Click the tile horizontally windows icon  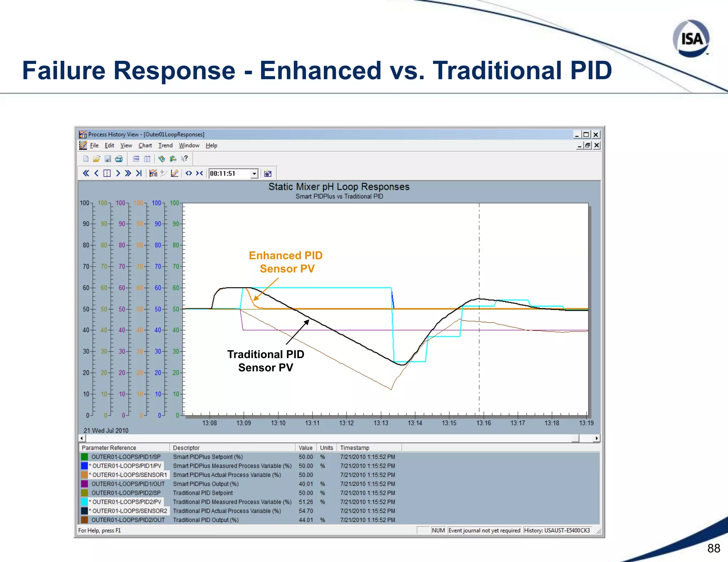(136, 159)
